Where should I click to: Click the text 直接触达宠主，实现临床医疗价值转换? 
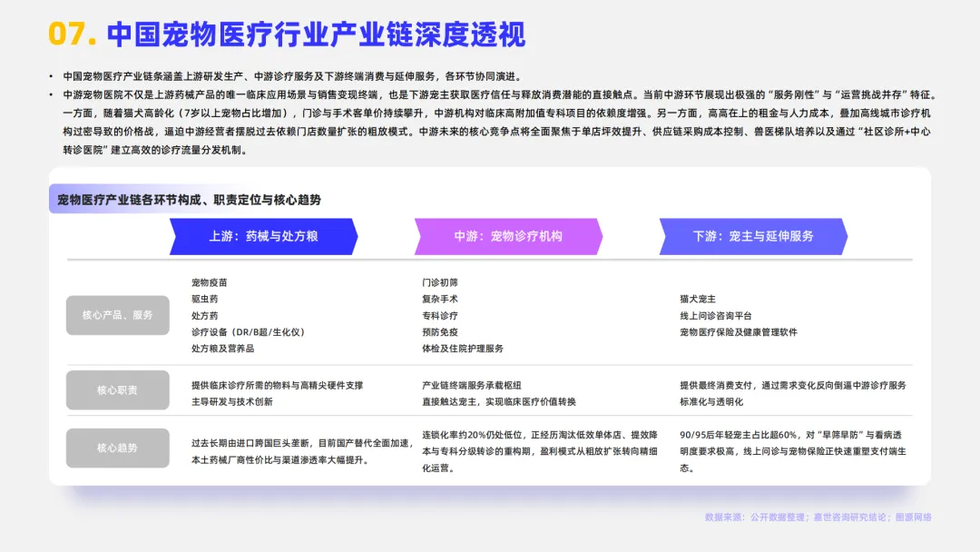(499, 401)
